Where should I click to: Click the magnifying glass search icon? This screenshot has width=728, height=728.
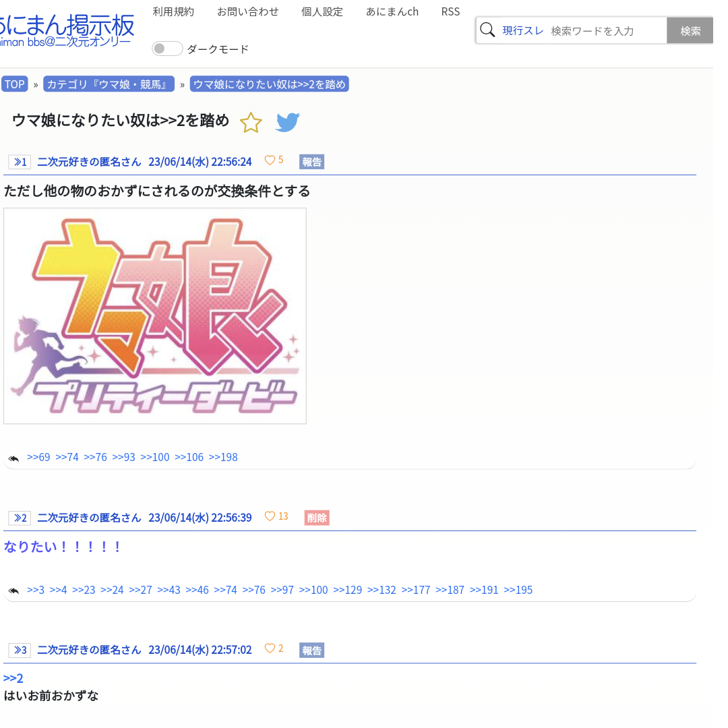pos(487,30)
